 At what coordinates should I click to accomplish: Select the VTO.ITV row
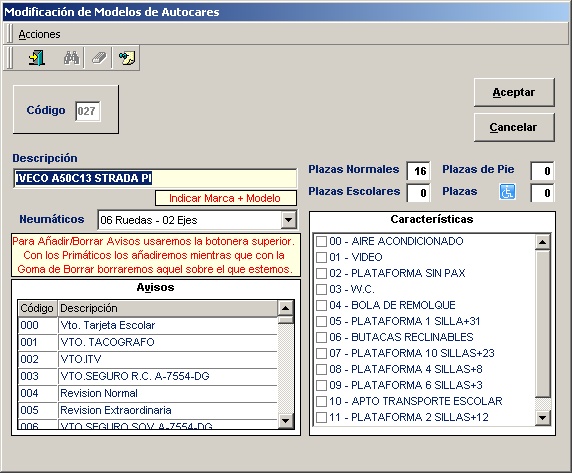pyautogui.click(x=148, y=359)
